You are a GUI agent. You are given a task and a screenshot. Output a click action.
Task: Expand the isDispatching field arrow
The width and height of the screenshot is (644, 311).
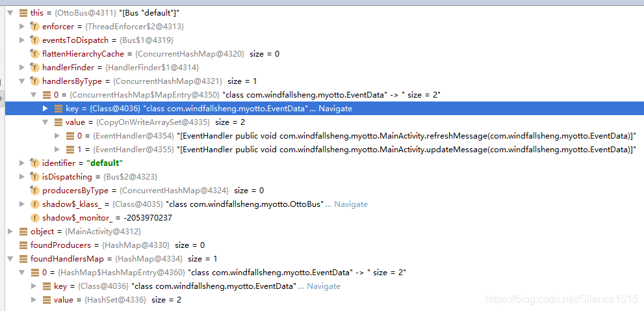click(22, 177)
